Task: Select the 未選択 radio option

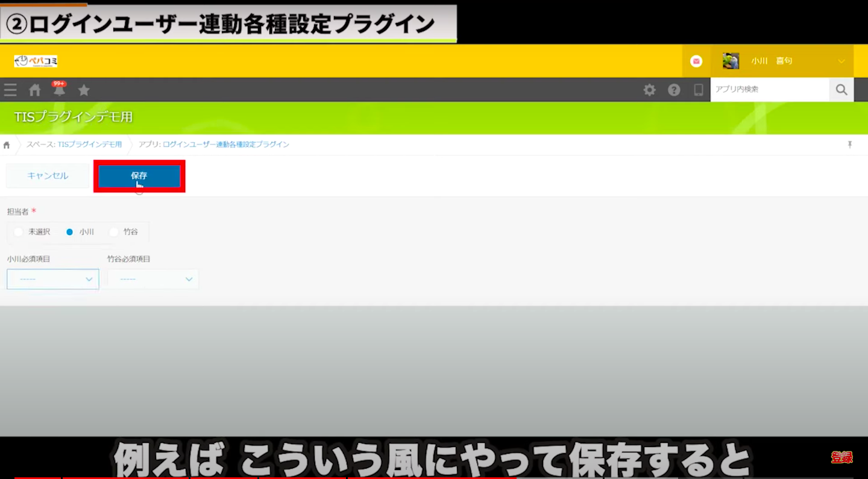Action: pyautogui.click(x=19, y=232)
